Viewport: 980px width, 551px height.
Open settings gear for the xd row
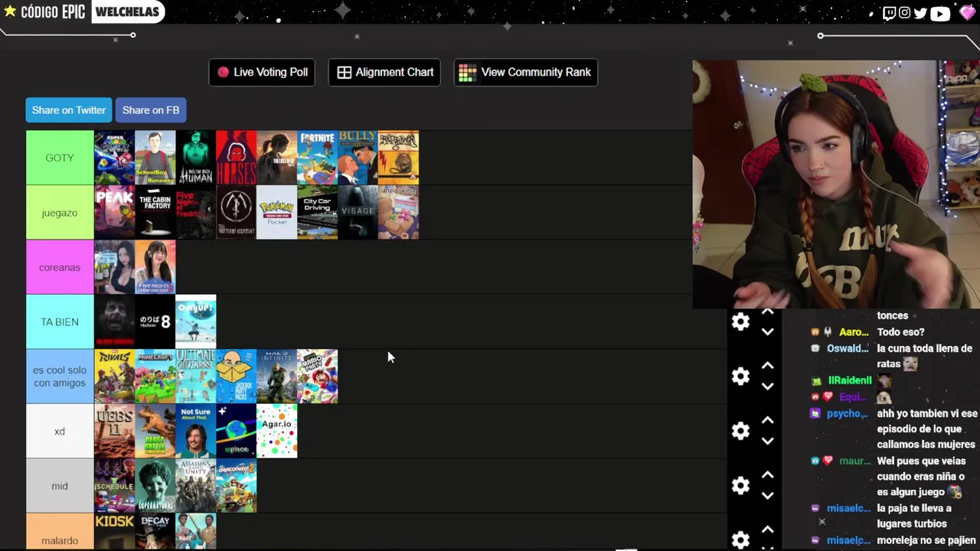pos(740,431)
